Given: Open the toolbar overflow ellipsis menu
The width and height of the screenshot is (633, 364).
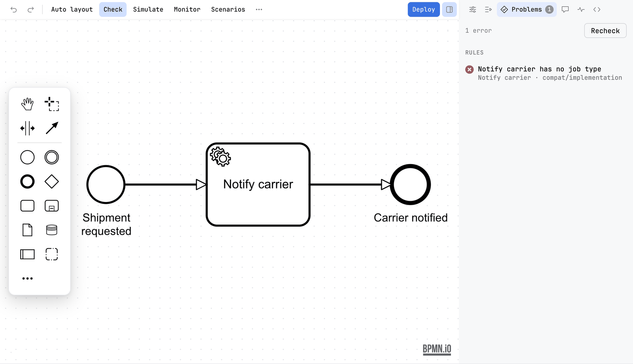Looking at the screenshot, I should tap(259, 9).
